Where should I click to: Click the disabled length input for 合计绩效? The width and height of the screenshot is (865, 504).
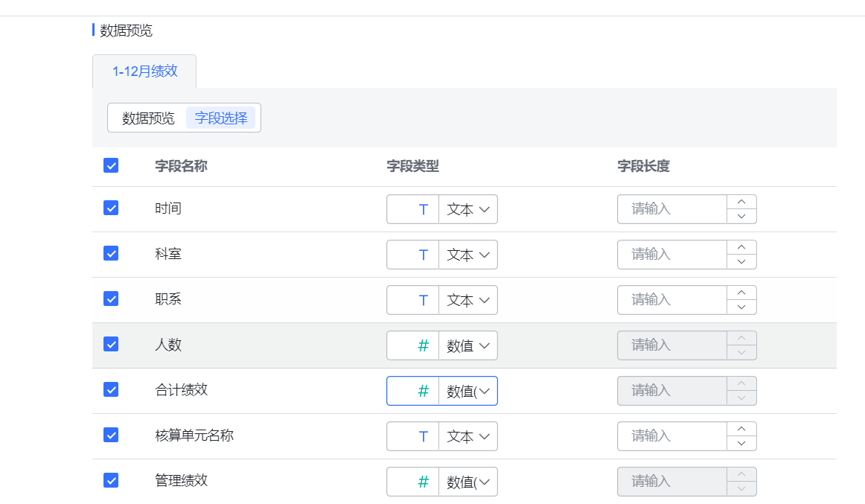672,390
